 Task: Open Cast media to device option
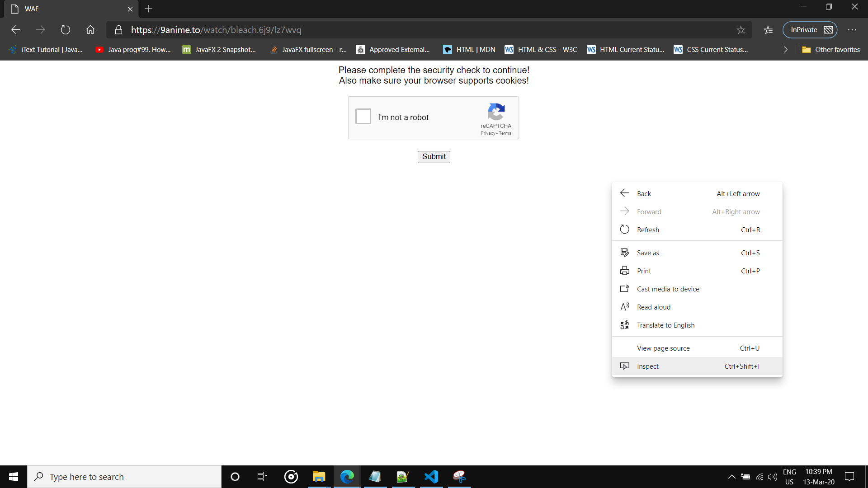(668, 288)
